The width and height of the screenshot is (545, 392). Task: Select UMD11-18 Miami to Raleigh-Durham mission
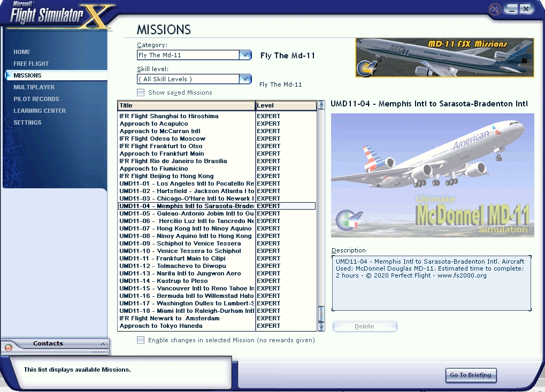pos(217,311)
